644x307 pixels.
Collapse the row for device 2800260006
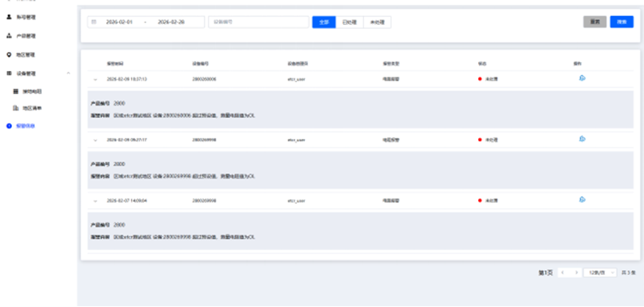coord(95,79)
